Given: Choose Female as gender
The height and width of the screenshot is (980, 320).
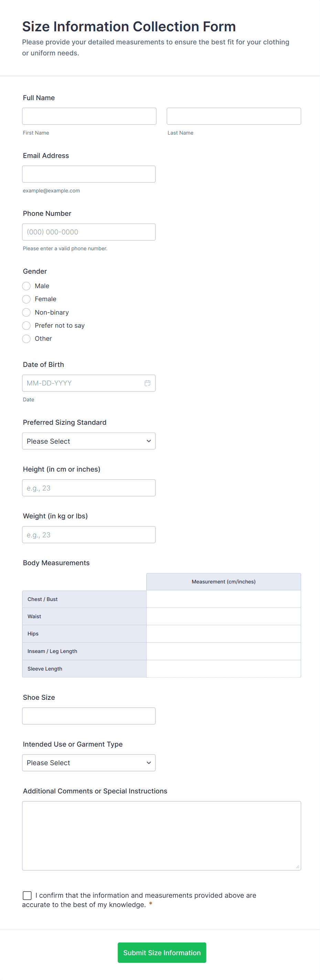Looking at the screenshot, I should click(x=26, y=299).
